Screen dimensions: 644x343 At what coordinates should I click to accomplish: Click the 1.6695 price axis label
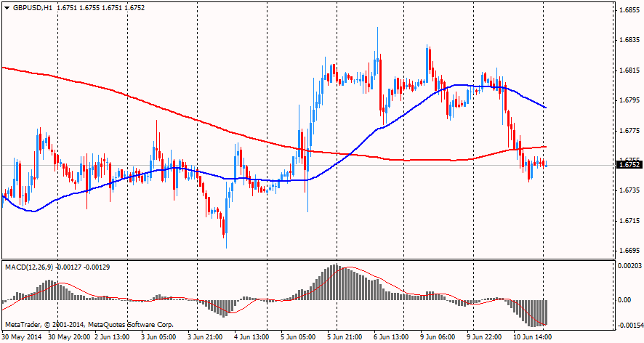(x=629, y=251)
